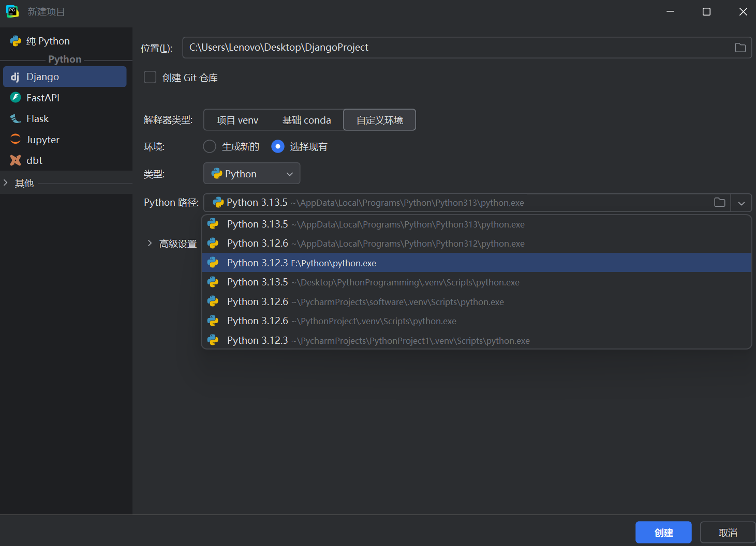The width and height of the screenshot is (756, 546).
Task: Click the Django dj icon in sidebar
Action: (15, 77)
